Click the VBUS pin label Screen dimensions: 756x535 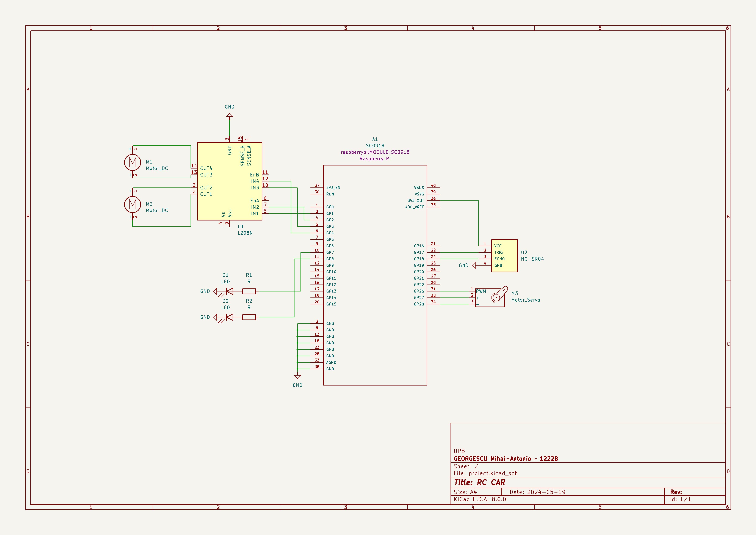419,188
